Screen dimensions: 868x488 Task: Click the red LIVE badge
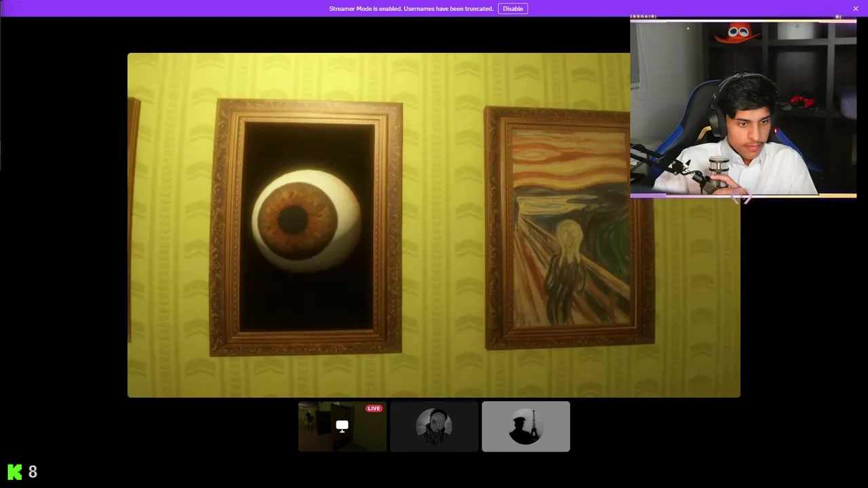374,409
